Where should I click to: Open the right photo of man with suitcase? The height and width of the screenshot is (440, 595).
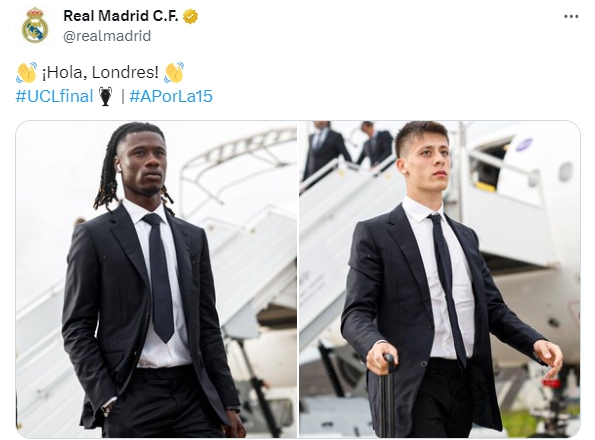(440, 279)
